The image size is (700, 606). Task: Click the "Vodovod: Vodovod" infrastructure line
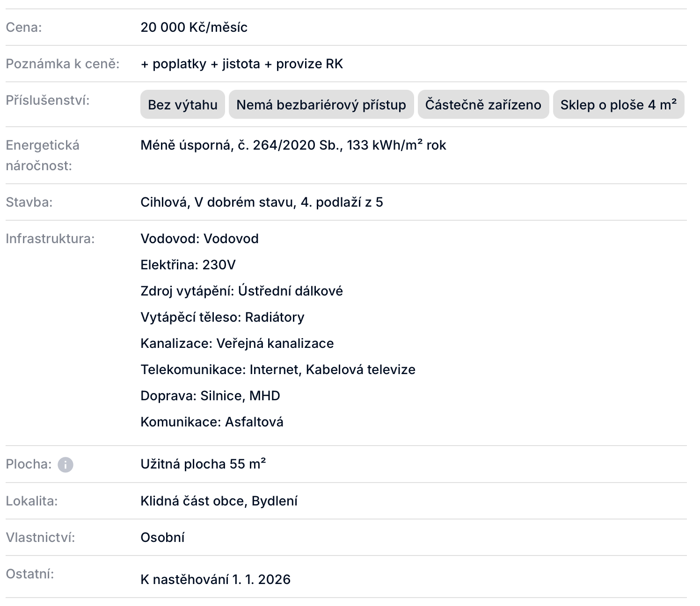pyautogui.click(x=199, y=238)
